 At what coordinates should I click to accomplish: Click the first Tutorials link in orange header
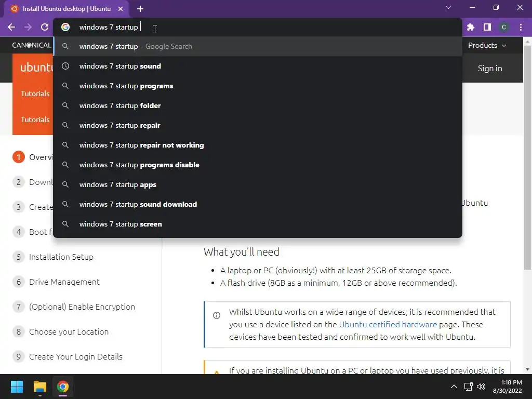click(35, 94)
